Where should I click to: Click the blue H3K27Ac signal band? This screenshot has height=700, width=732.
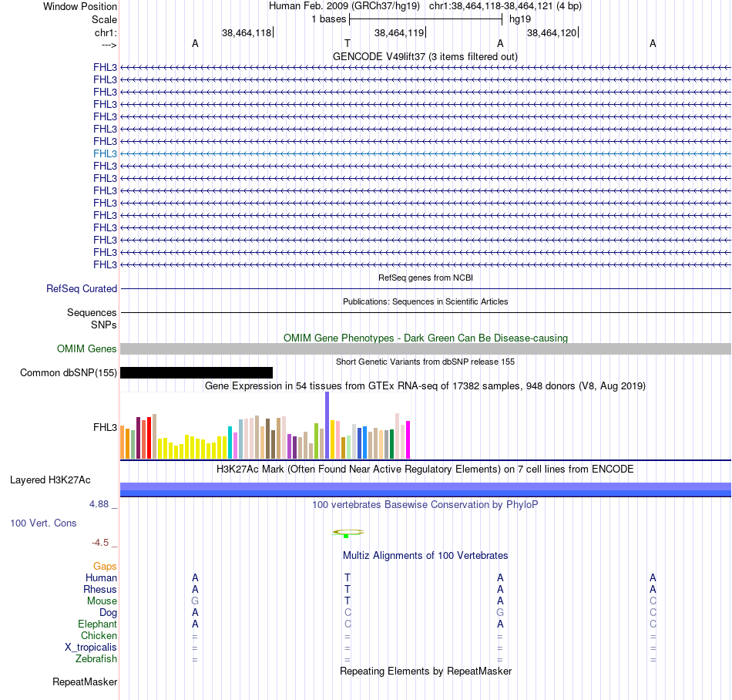(x=425, y=490)
